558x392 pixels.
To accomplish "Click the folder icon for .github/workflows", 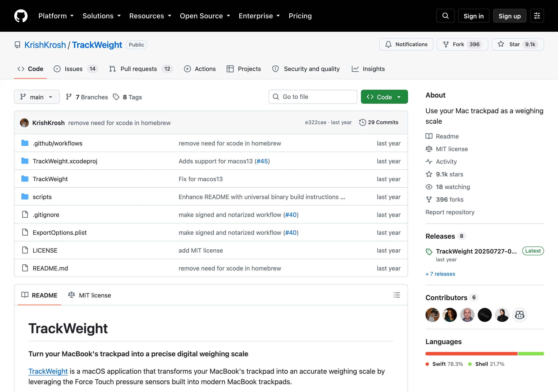I will click(25, 143).
